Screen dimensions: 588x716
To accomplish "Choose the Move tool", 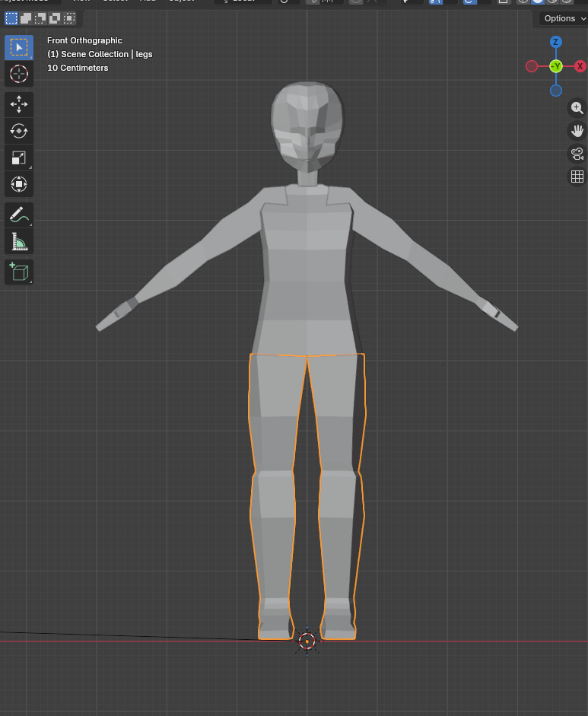I will [x=19, y=104].
